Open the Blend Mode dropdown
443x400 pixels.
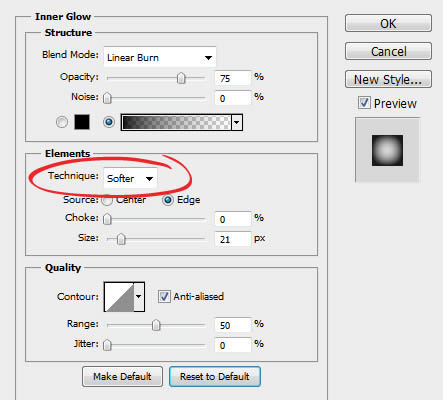point(160,57)
